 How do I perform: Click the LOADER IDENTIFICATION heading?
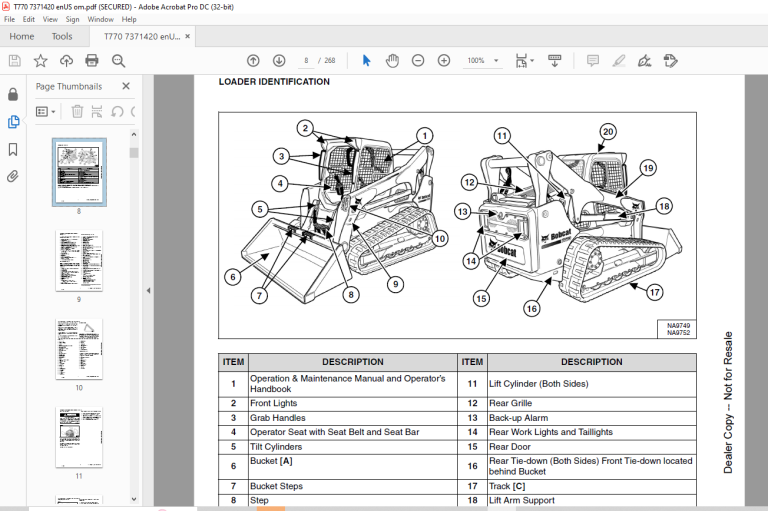click(274, 82)
